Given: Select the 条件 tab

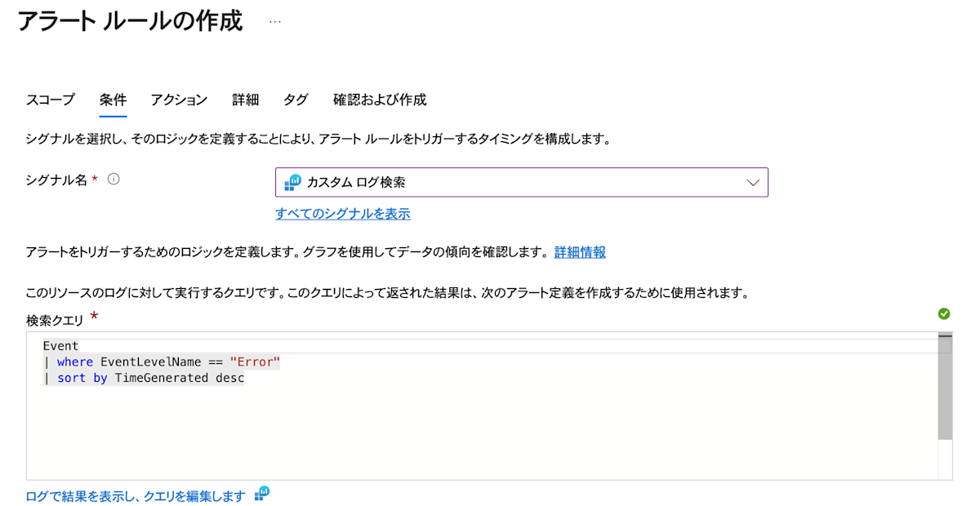Looking at the screenshot, I should [113, 100].
